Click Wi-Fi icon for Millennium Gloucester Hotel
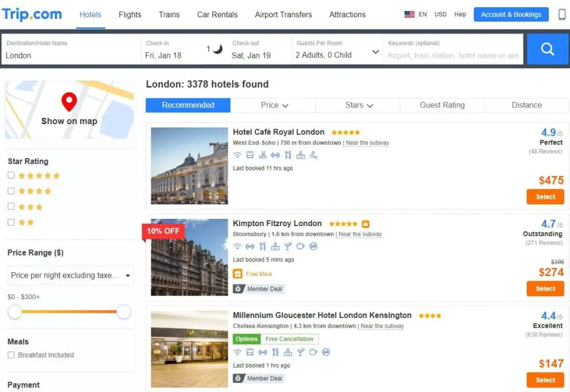570x392 pixels. tap(237, 352)
